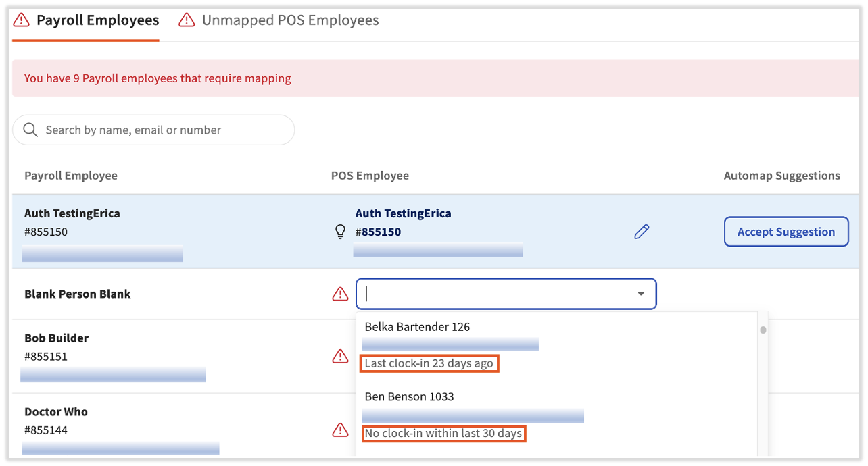This screenshot has width=868, height=466.
Task: Click the No clock-in within last 30 days label
Action: pos(444,434)
